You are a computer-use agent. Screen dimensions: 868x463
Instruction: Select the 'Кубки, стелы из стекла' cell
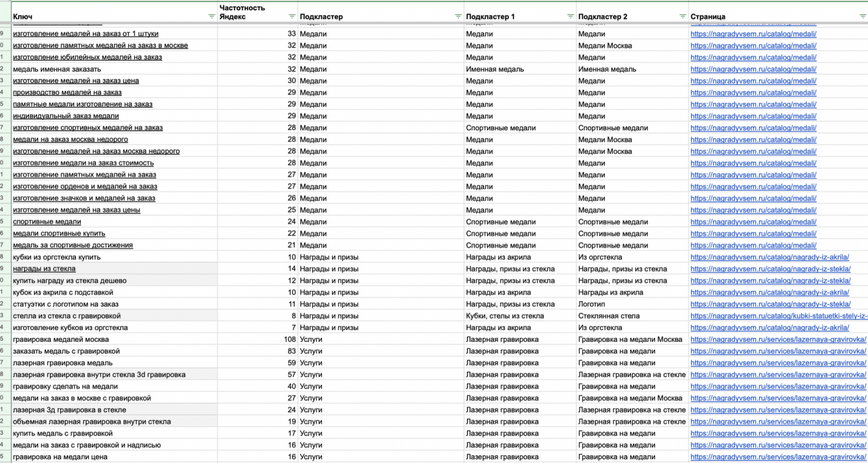pyautogui.click(x=505, y=316)
